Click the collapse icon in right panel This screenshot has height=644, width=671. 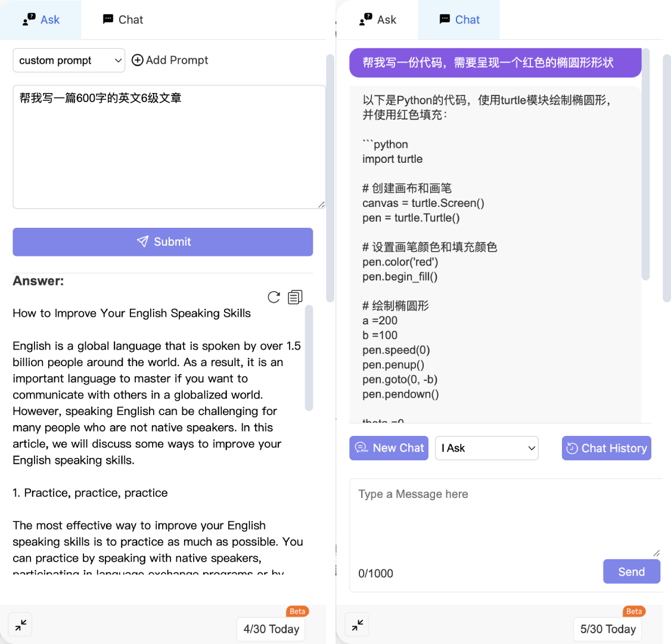[x=357, y=625]
